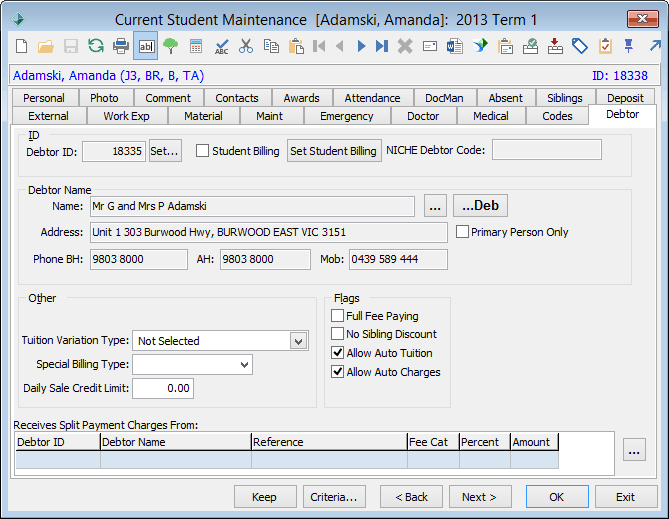Run the ABC spell check icon
Image resolution: width=669 pixels, height=519 pixels.
[221, 47]
